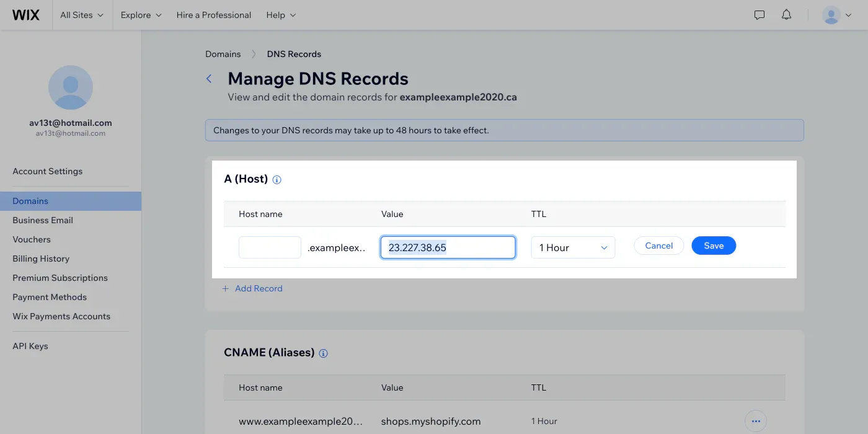The width and height of the screenshot is (868, 434).
Task: Click the DNS Records breadcrumb text
Action: tap(294, 54)
